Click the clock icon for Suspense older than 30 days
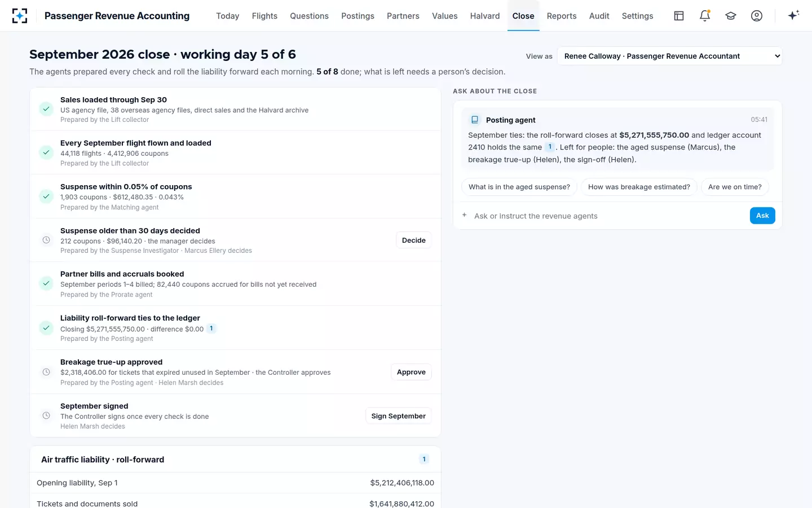 (46, 240)
